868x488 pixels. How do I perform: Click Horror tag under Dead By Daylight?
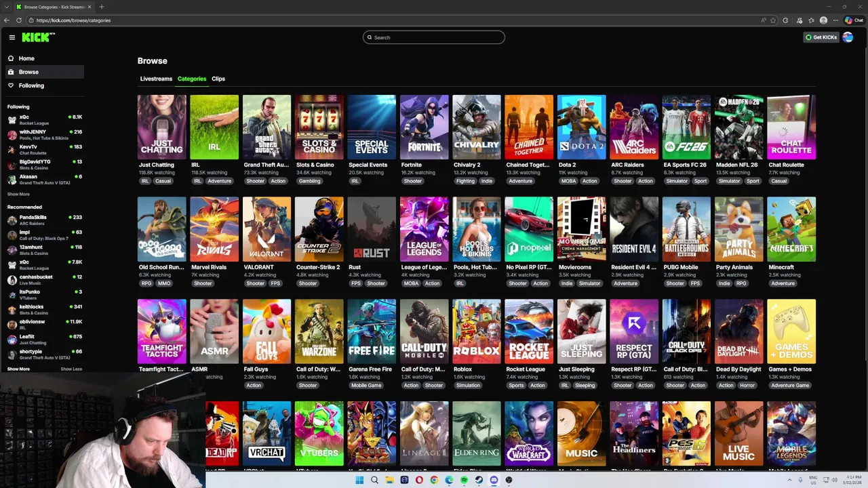point(747,385)
